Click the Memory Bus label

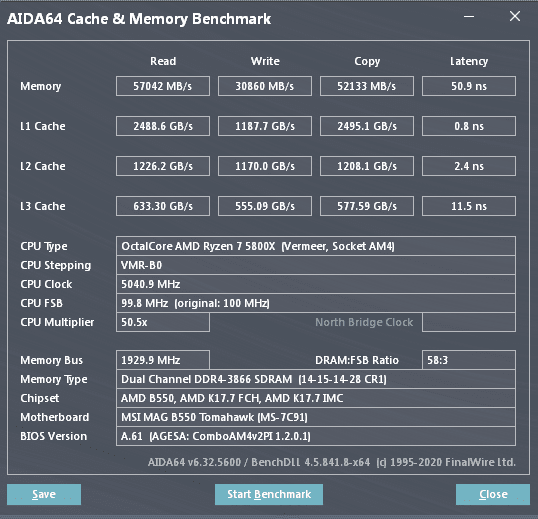tap(51, 360)
